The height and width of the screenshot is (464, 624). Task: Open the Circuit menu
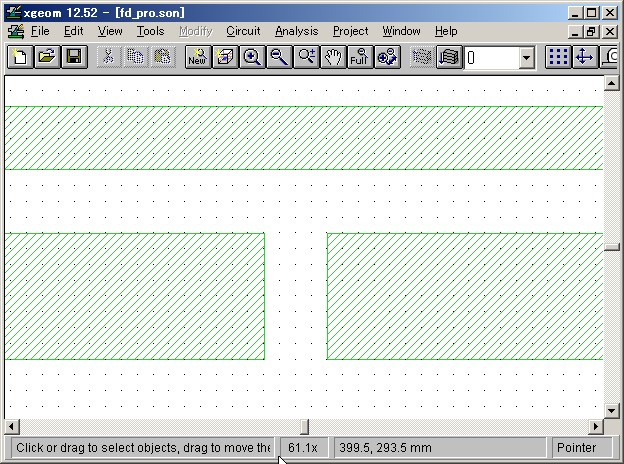coord(243,31)
